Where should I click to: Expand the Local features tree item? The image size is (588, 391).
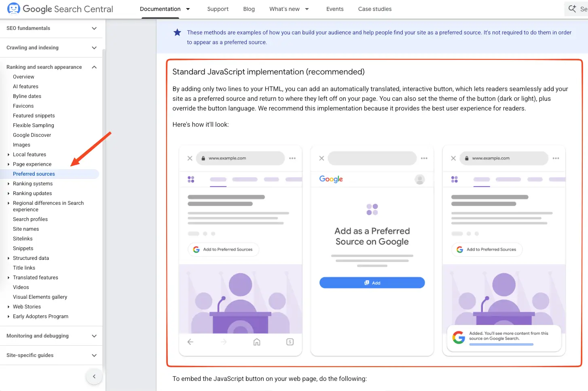[x=8, y=155]
